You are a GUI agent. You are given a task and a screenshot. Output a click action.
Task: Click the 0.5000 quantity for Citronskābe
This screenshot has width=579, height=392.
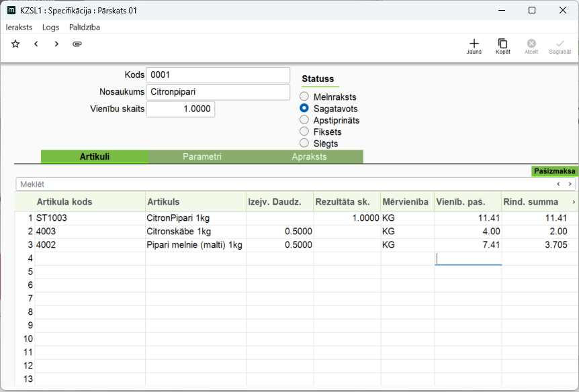point(280,232)
